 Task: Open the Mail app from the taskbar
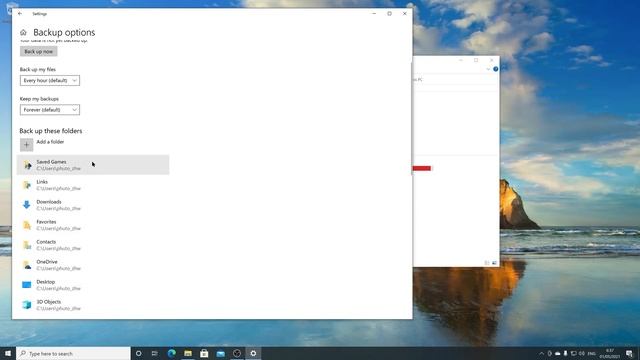coord(221,353)
